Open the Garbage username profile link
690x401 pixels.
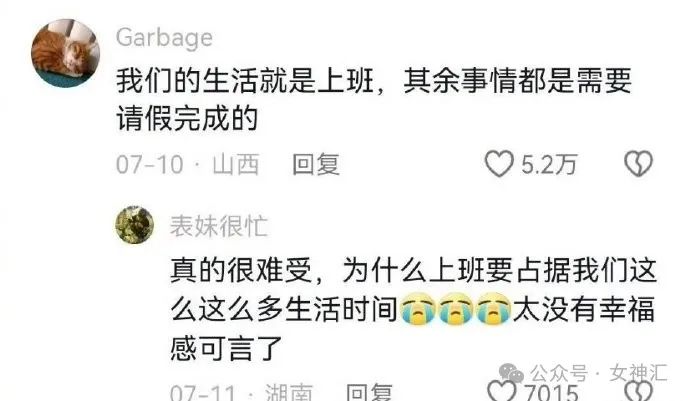tap(165, 38)
